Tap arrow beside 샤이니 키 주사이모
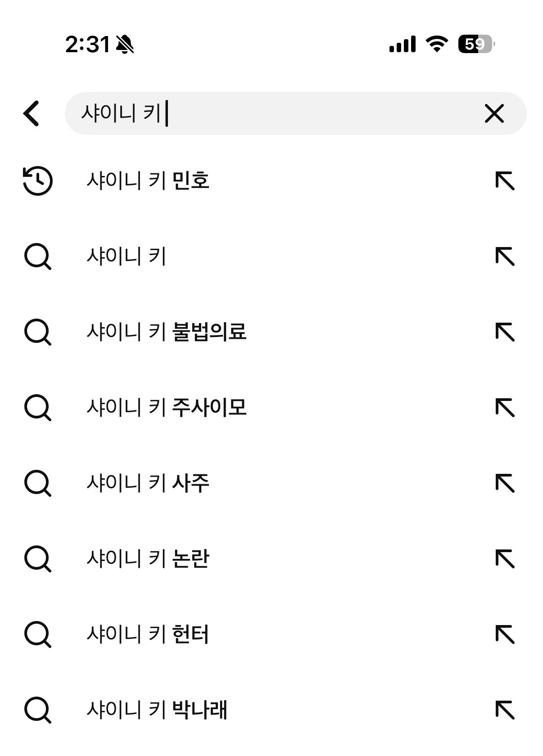 coord(505,408)
